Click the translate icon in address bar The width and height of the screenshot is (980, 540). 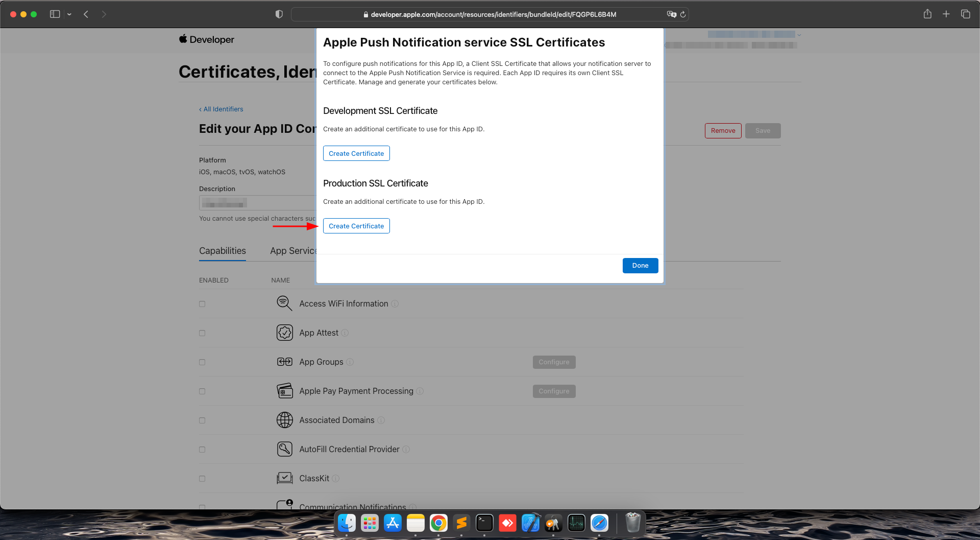click(x=671, y=14)
